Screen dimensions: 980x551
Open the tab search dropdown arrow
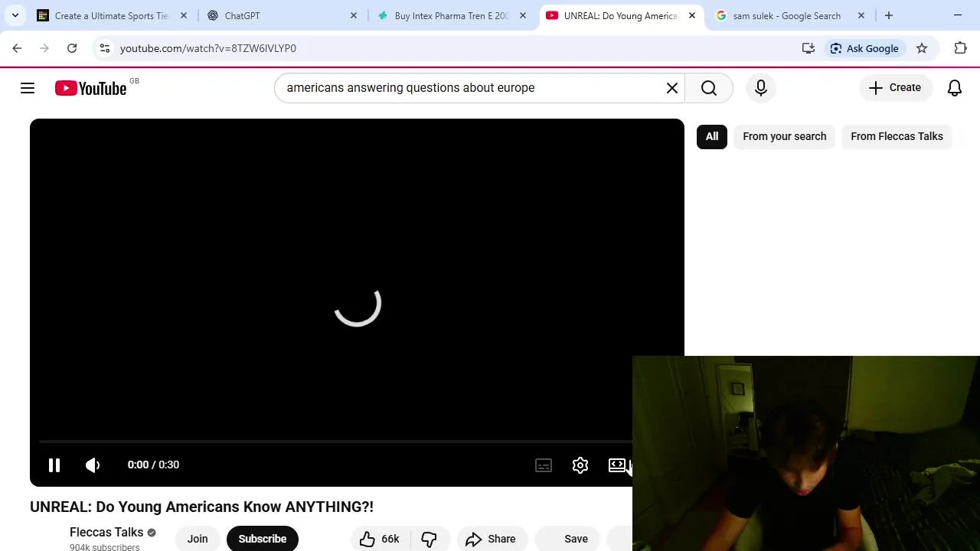[x=15, y=15]
